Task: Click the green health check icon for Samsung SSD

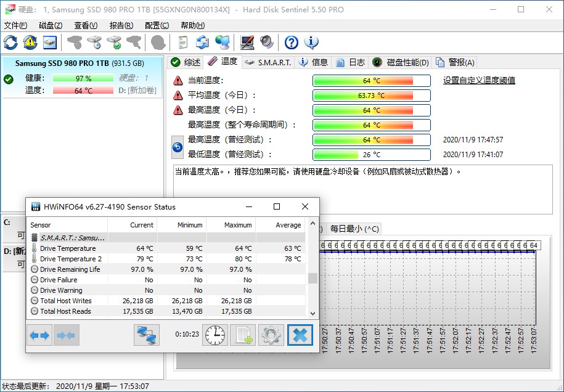Action: pyautogui.click(x=9, y=79)
